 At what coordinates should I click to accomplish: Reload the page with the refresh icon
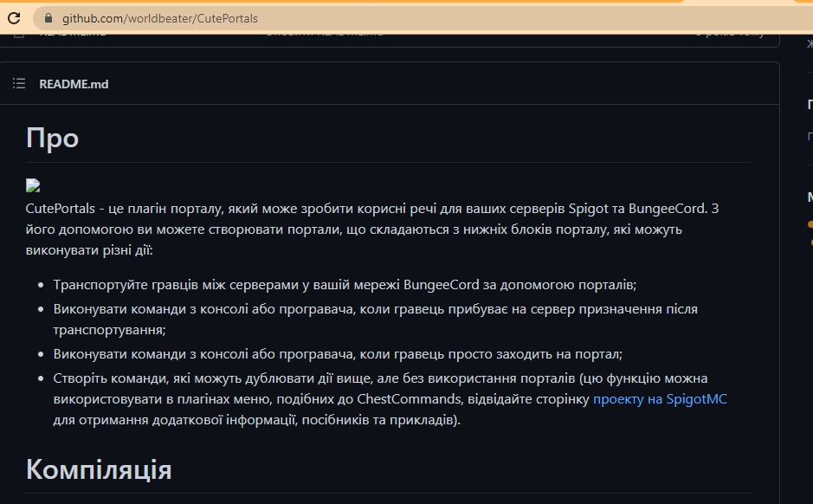(x=14, y=18)
